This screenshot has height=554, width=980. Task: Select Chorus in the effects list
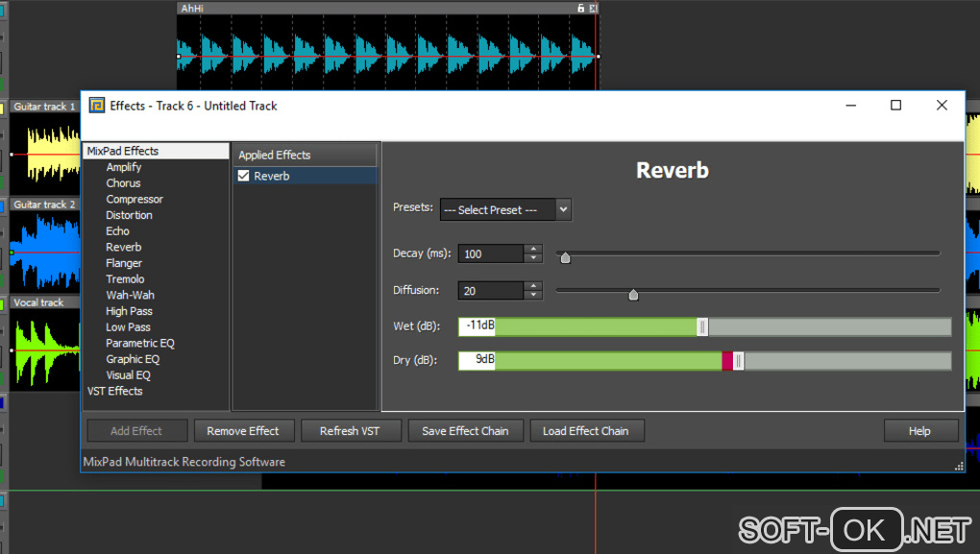pos(123,183)
